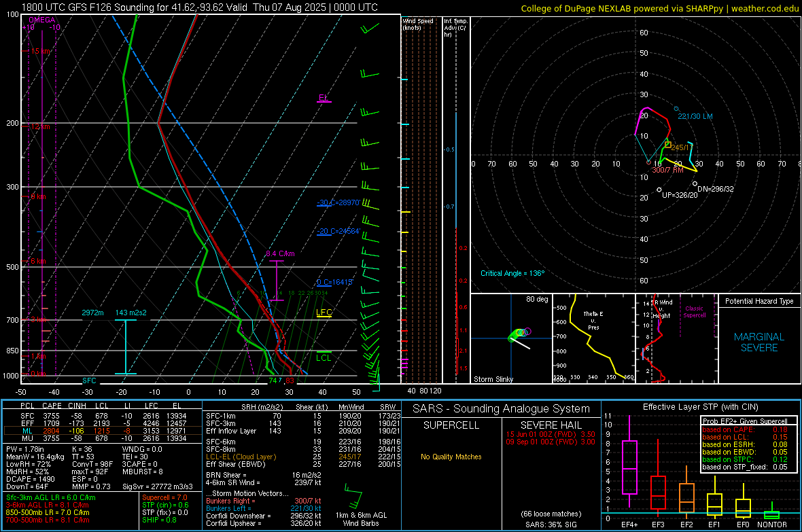Click the orange 245/17 square hodograph marker
This screenshot has width=802, height=532.
pyautogui.click(x=668, y=145)
